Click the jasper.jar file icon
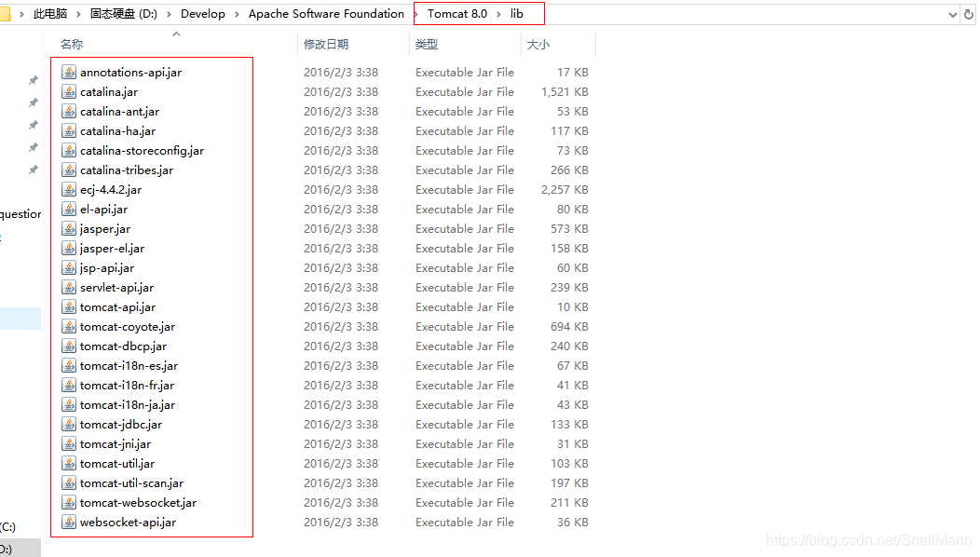980x557 pixels. click(69, 229)
